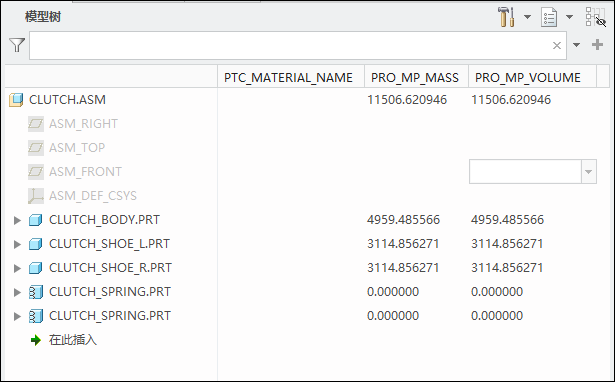Open the dropdown arrow beside tree columns icon
615x382 pixels.
(570, 17)
